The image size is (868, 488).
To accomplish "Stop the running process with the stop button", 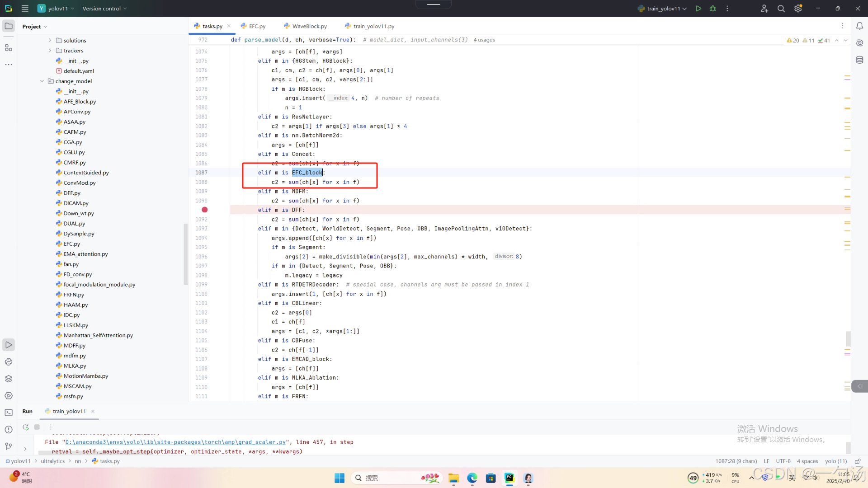I will [37, 427].
